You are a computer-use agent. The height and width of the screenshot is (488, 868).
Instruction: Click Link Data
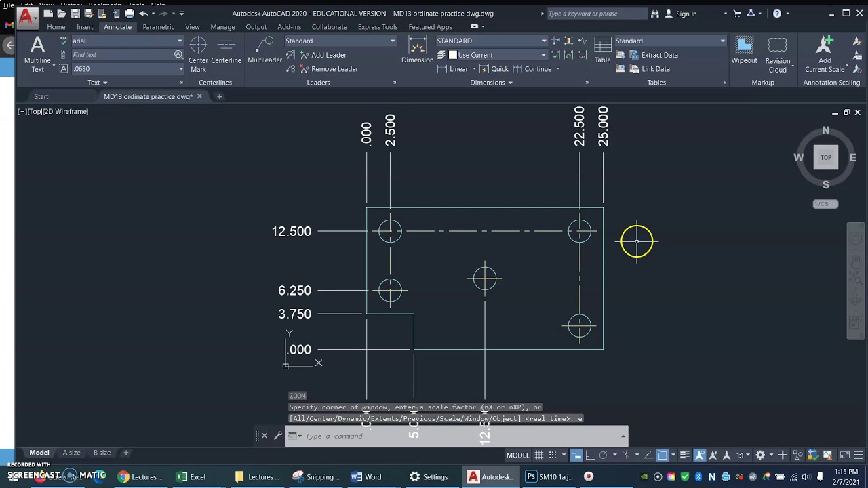pyautogui.click(x=649, y=69)
